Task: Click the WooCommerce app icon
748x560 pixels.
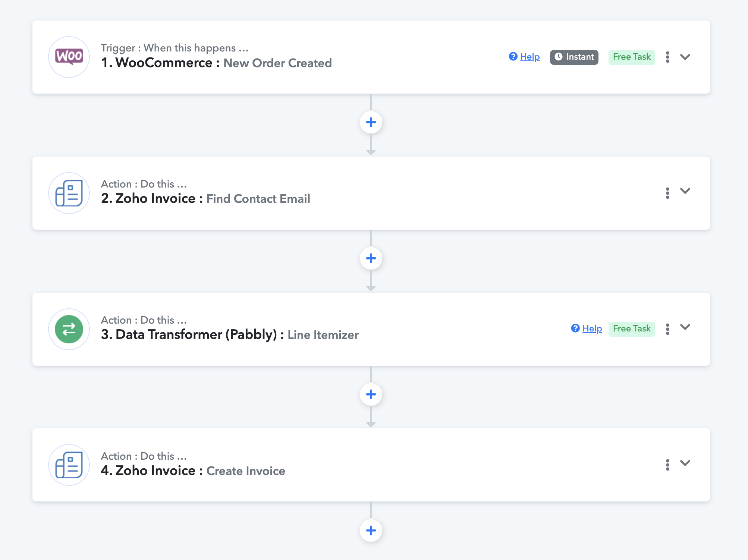Action: click(x=69, y=57)
